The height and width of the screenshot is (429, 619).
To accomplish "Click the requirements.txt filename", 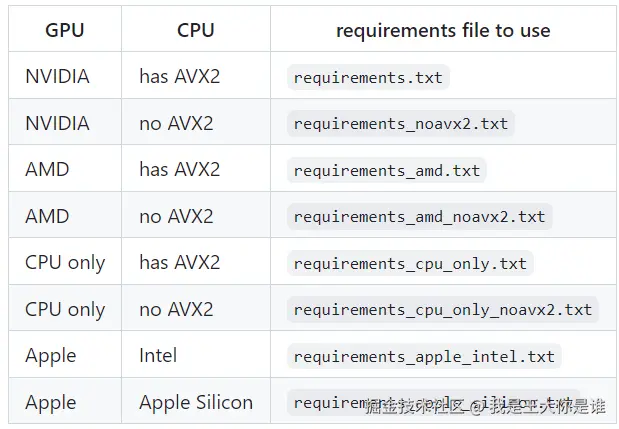I will 367,78.
